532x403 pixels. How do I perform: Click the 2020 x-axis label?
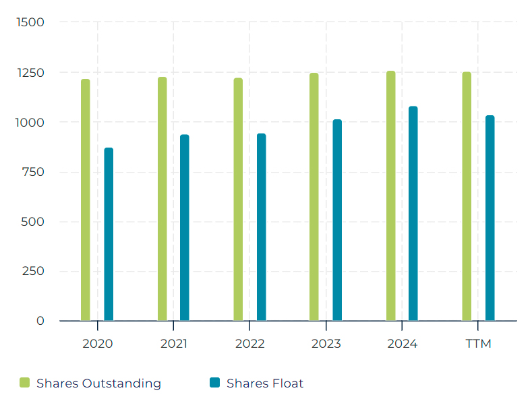(x=98, y=344)
